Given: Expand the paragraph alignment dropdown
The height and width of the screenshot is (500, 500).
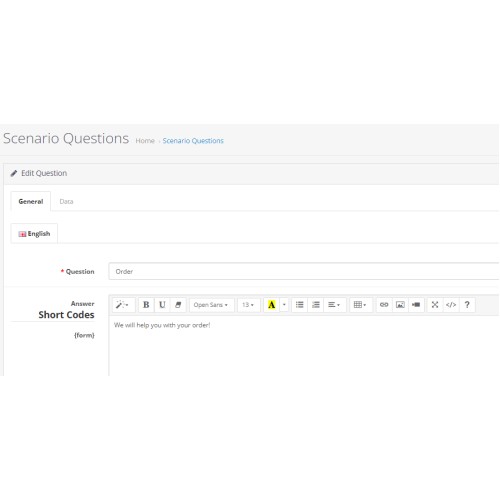Looking at the screenshot, I should coord(334,305).
